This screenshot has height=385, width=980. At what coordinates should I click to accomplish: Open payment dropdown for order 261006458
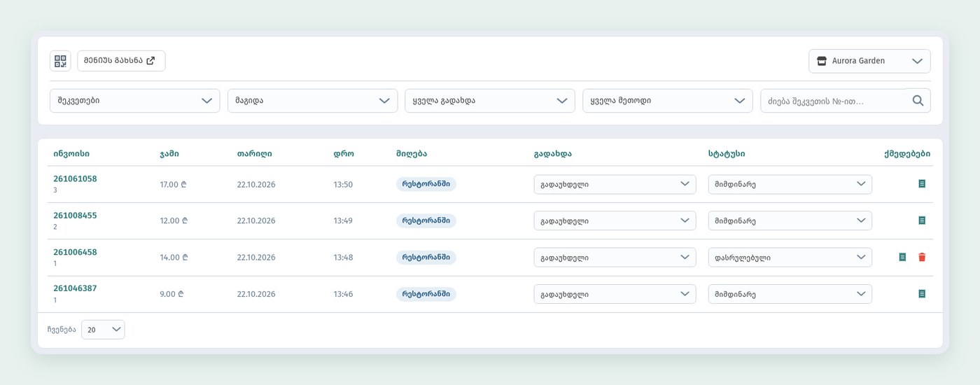[x=615, y=258]
